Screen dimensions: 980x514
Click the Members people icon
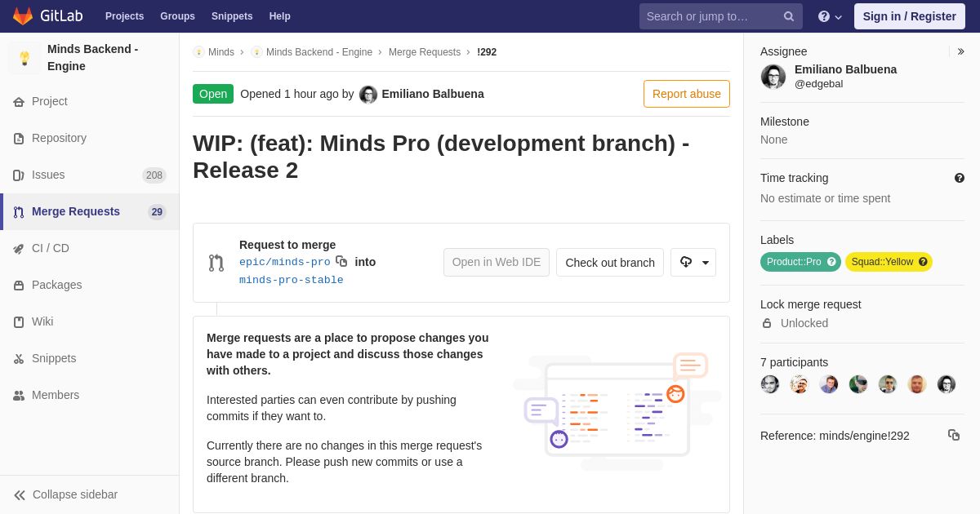pos(19,396)
